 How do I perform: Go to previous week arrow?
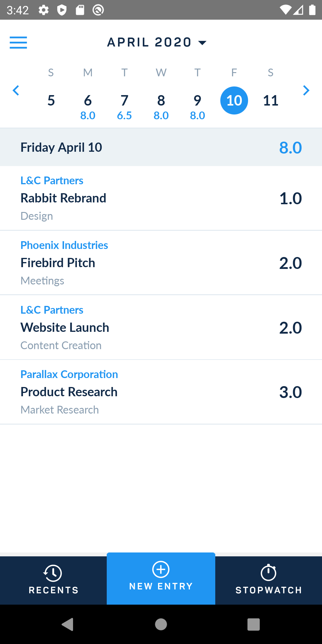[x=16, y=90]
